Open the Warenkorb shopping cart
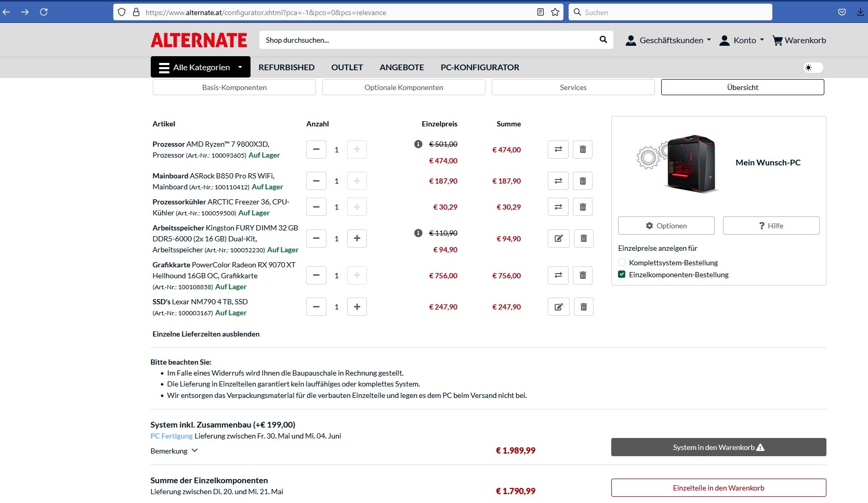Viewport: 868px width, 503px height. 799,40
